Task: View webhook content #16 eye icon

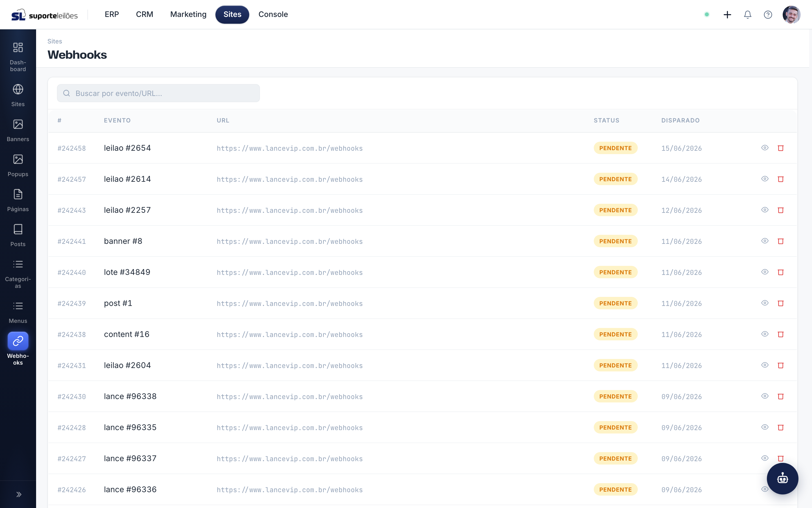Action: coord(765,334)
